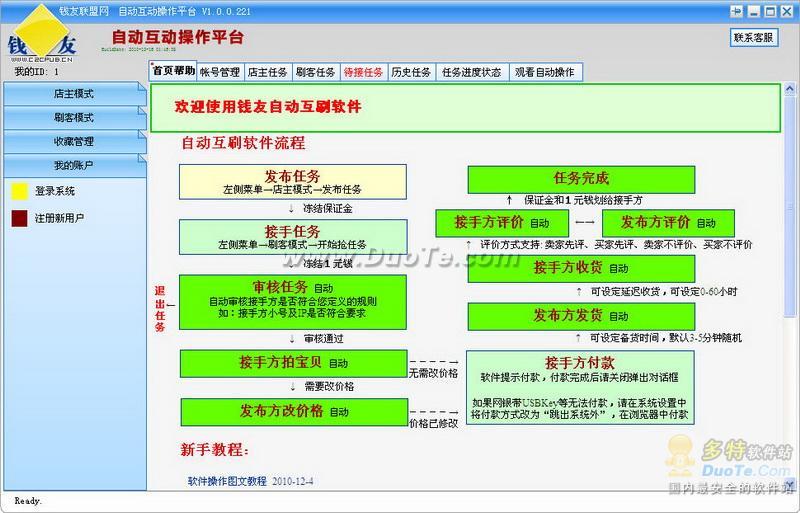Image resolution: width=800 pixels, height=513 pixels.
Task: Click the scrollbar up arrow
Action: pos(789,89)
